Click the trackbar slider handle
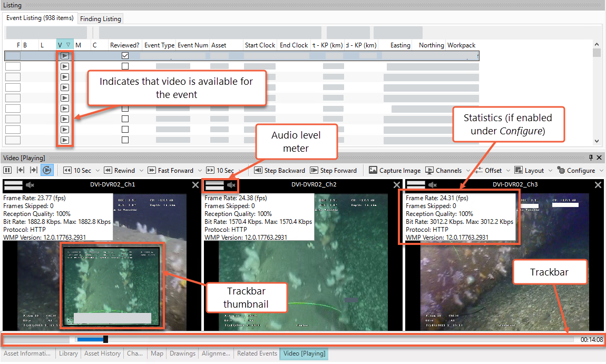606x364 pixels. 106,339
